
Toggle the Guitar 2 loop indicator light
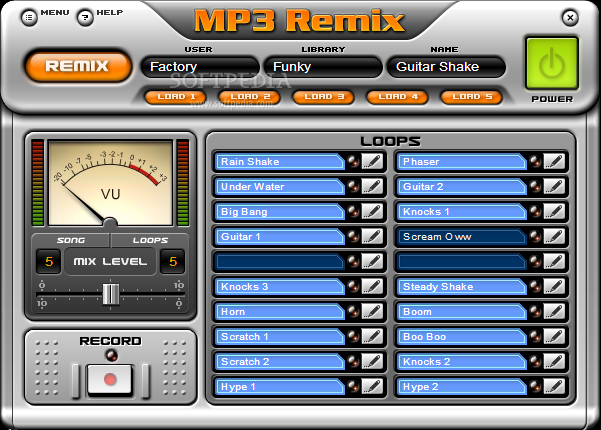click(535, 186)
